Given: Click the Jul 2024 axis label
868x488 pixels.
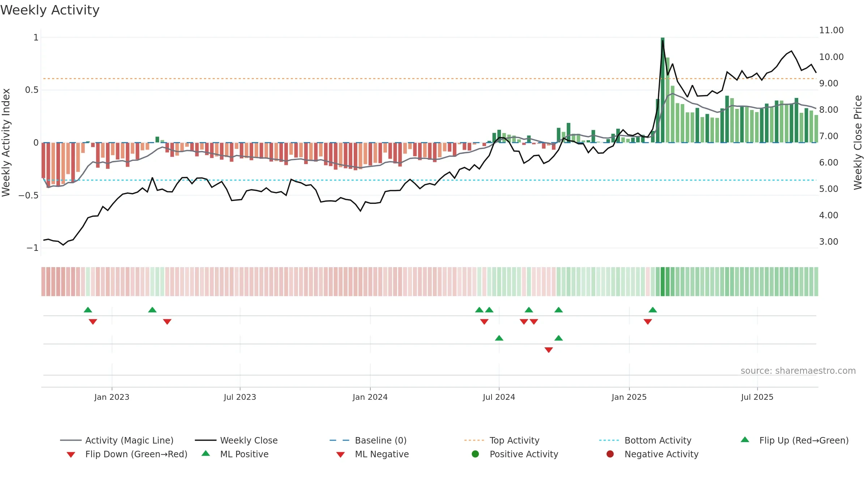Looking at the screenshot, I should click(x=499, y=397).
